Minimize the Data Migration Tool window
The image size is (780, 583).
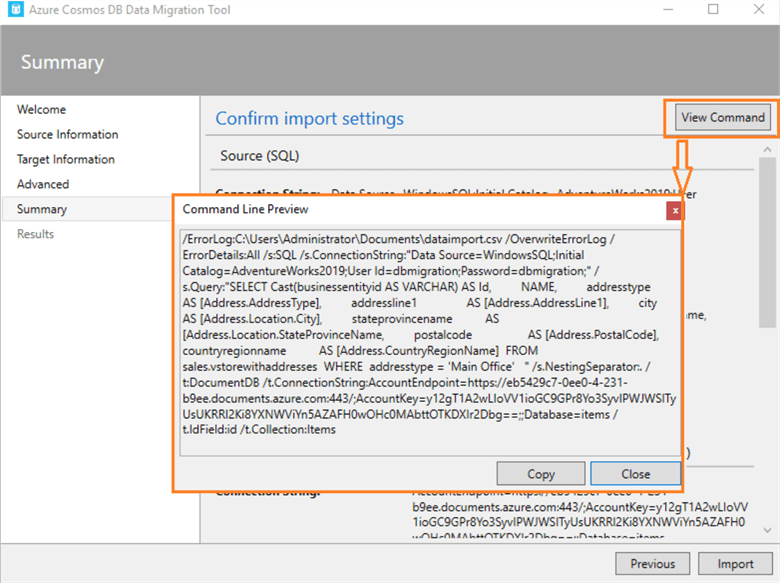click(x=668, y=9)
